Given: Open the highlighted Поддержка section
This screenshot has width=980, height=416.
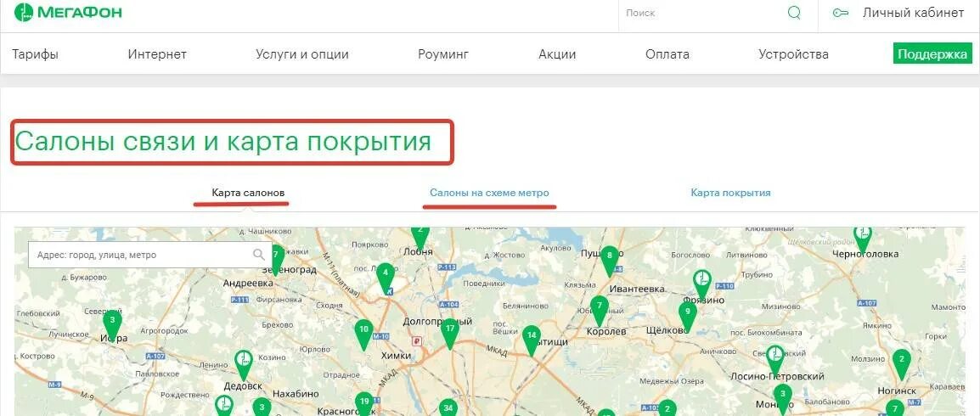Looking at the screenshot, I should [x=932, y=54].
